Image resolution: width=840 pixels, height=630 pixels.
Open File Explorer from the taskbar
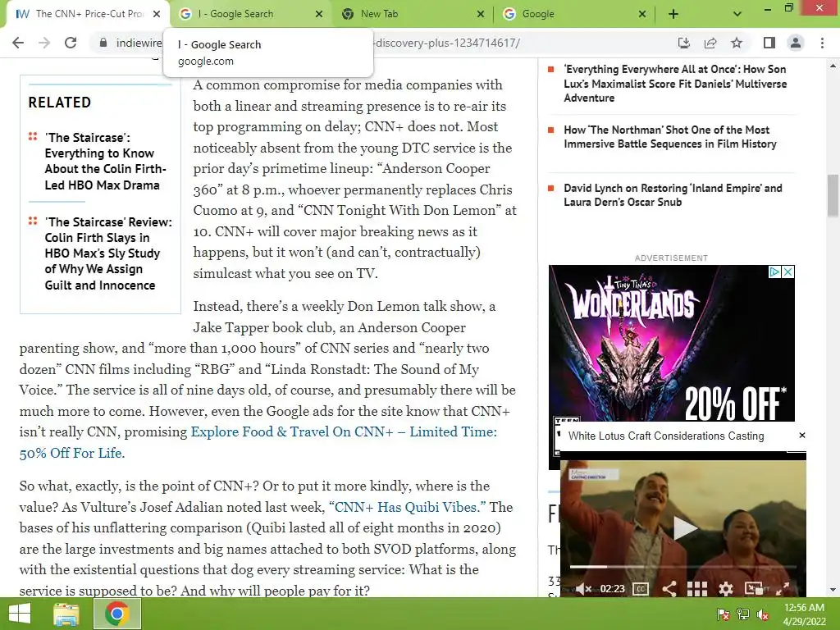pyautogui.click(x=66, y=614)
